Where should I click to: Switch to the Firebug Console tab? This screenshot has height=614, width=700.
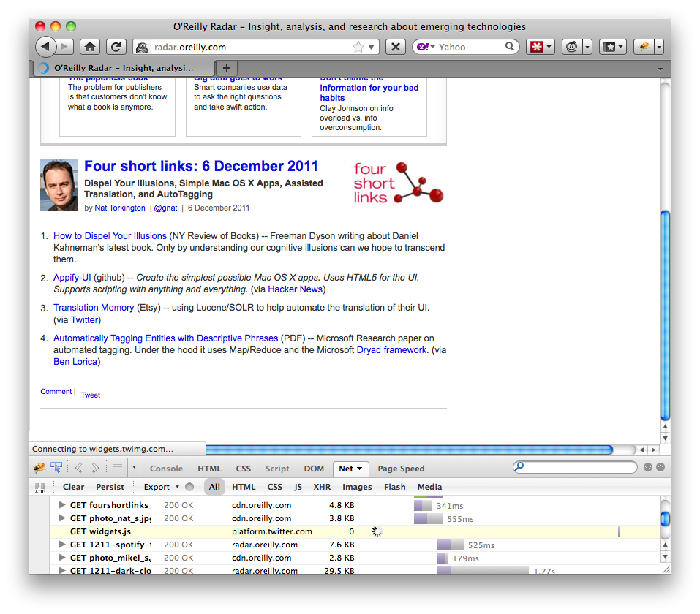[x=166, y=469]
